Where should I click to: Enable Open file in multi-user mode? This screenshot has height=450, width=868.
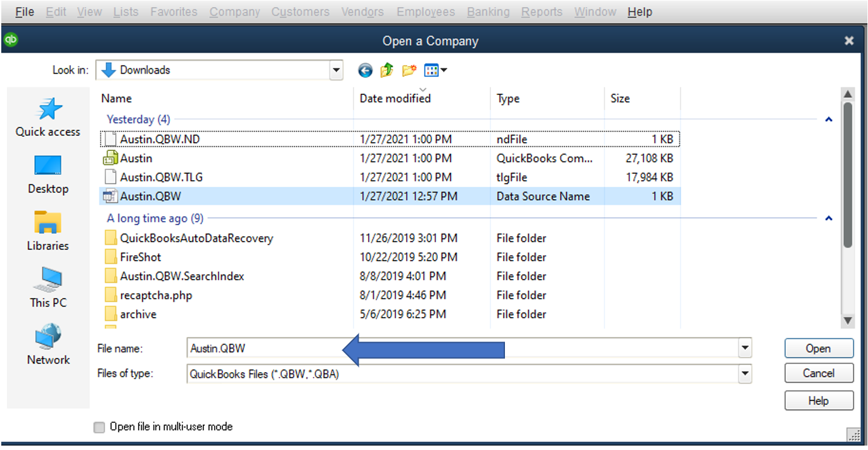click(x=99, y=427)
